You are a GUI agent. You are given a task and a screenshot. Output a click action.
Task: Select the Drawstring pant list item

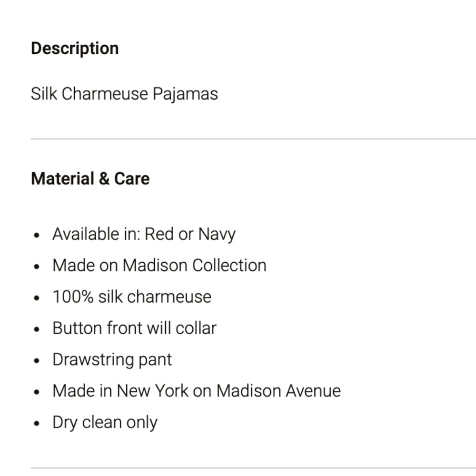coord(112,360)
